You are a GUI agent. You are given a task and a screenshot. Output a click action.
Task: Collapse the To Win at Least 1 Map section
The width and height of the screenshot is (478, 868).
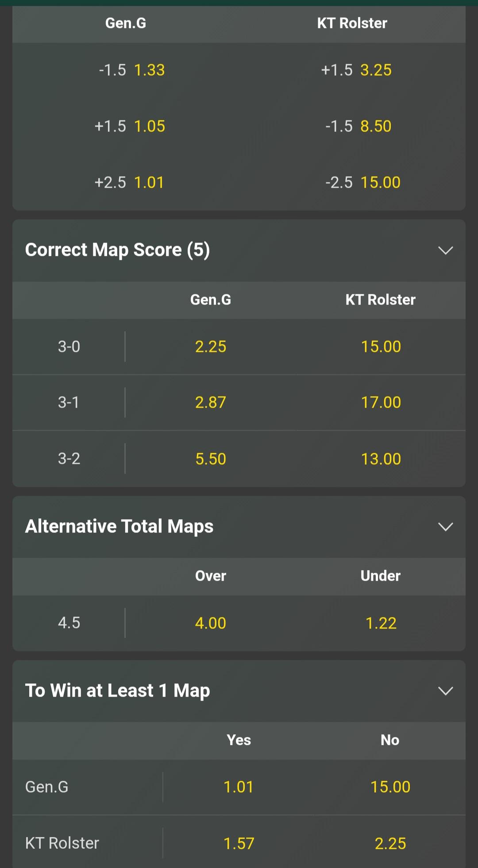click(445, 691)
